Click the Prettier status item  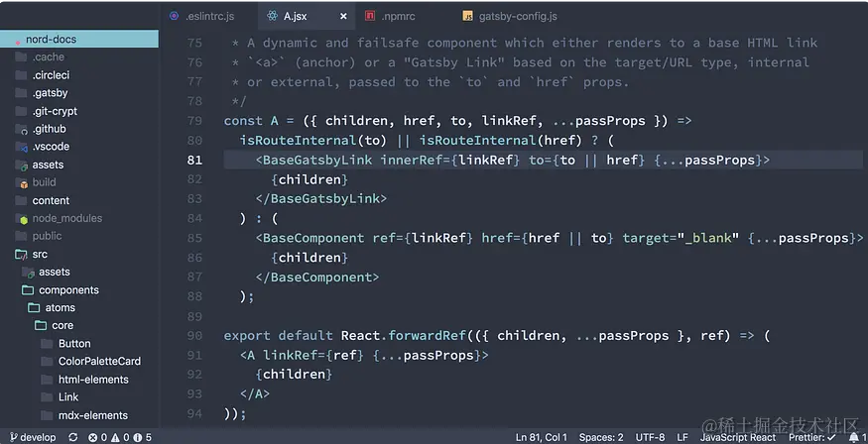pos(812,437)
